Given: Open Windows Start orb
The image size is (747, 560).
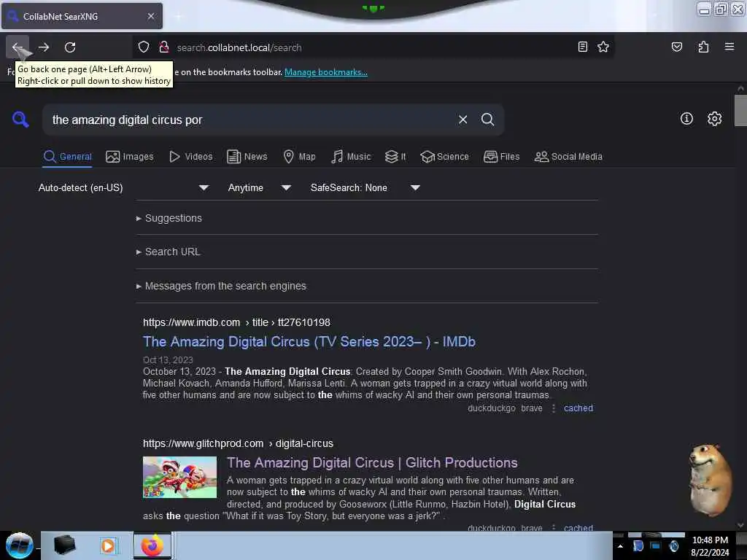Looking at the screenshot, I should tap(19, 545).
